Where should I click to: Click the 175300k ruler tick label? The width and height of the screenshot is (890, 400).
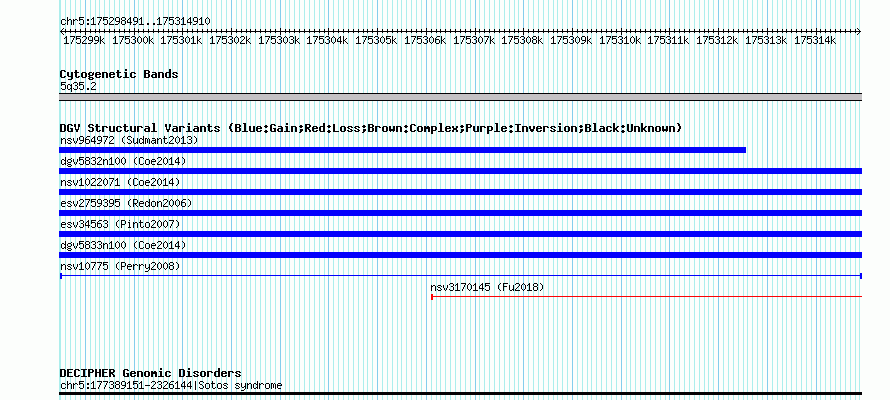click(133, 40)
